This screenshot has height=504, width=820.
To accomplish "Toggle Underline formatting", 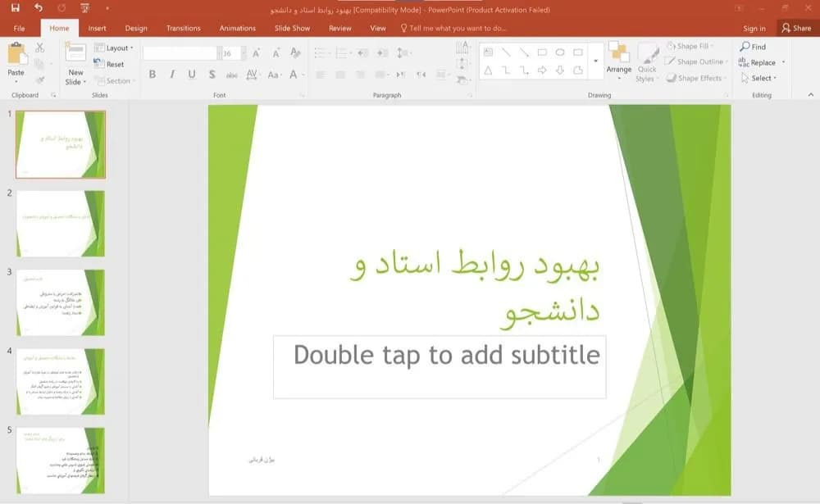I will click(x=192, y=75).
